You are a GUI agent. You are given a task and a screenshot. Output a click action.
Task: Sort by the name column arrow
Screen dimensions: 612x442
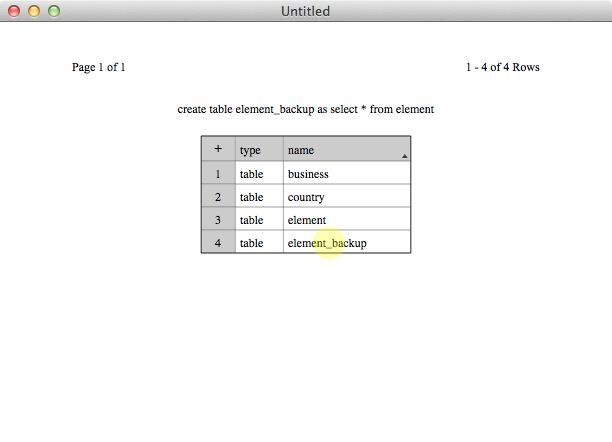click(405, 156)
